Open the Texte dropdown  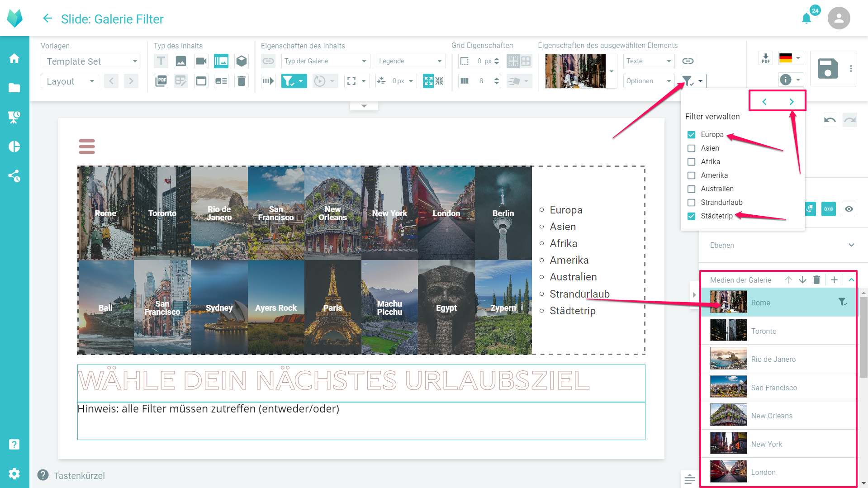(x=649, y=61)
